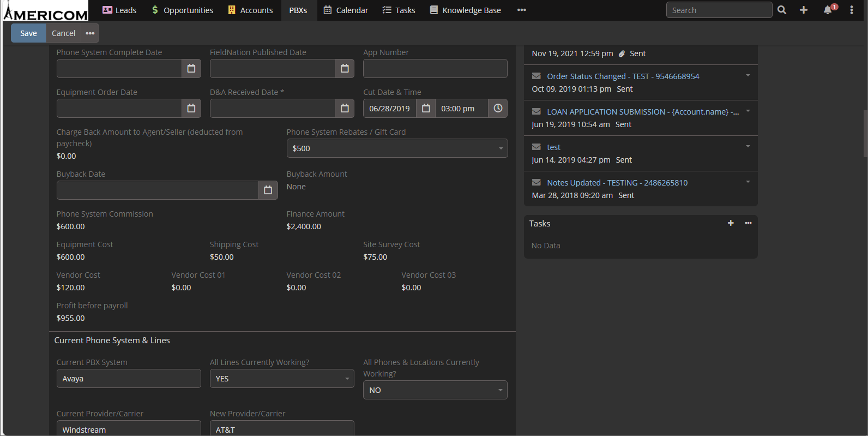Click the search magnifier icon

point(782,10)
